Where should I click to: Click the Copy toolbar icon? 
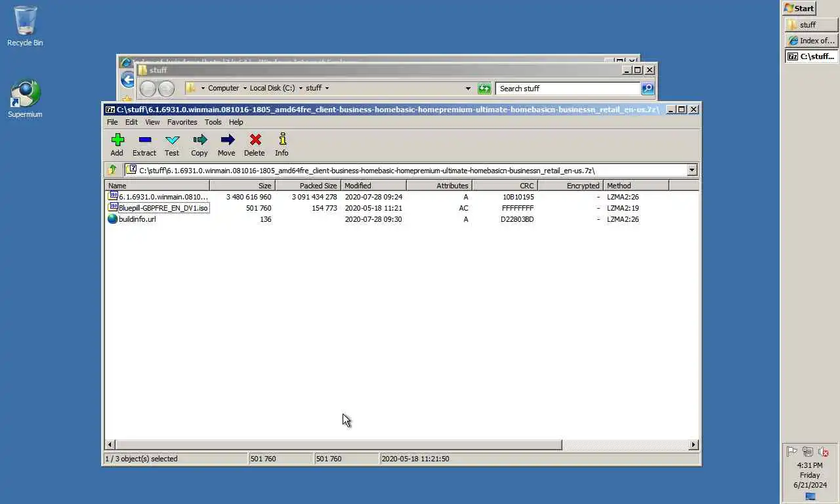(200, 139)
